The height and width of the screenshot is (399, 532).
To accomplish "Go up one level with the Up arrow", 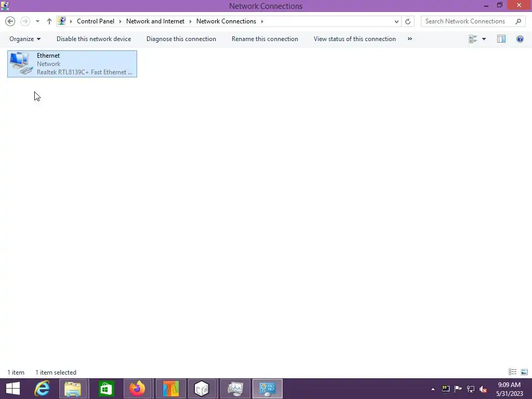I will click(x=49, y=21).
